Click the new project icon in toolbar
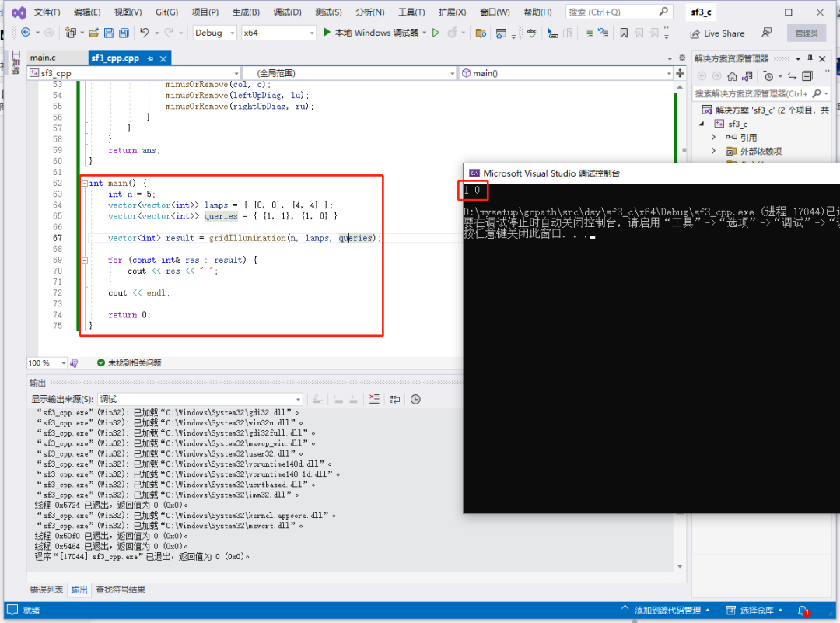 (x=70, y=33)
